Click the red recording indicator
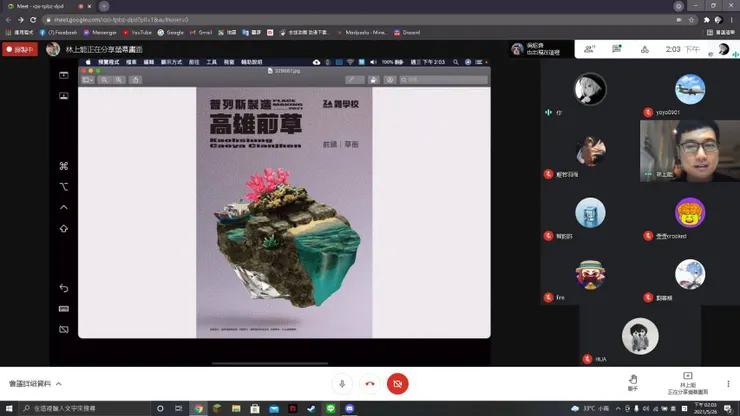 tap(20, 49)
